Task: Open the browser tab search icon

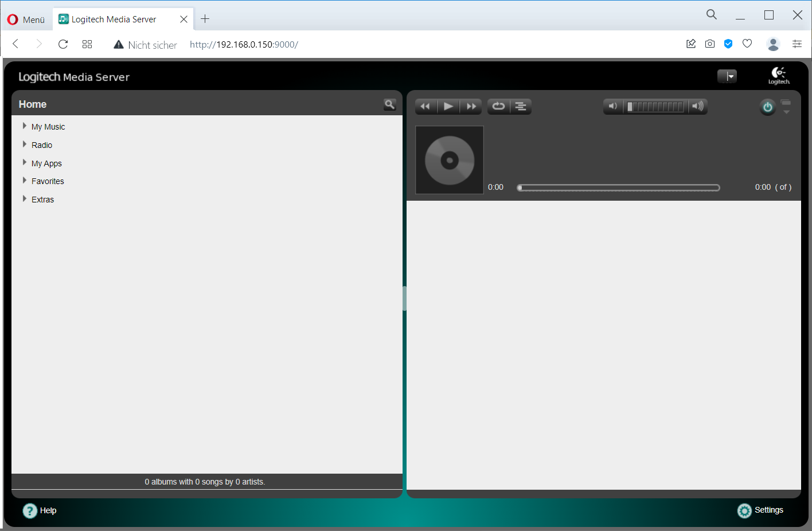Action: [711, 15]
